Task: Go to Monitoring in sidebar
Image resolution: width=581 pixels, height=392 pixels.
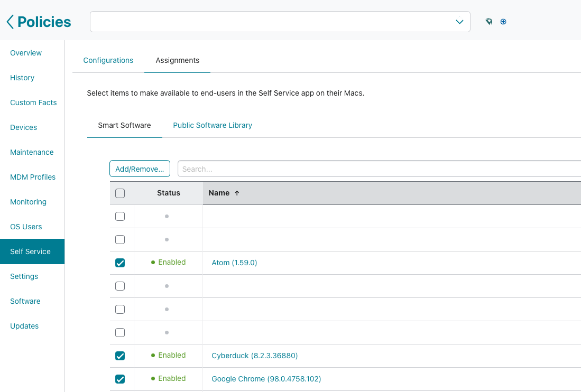Action: (x=28, y=202)
